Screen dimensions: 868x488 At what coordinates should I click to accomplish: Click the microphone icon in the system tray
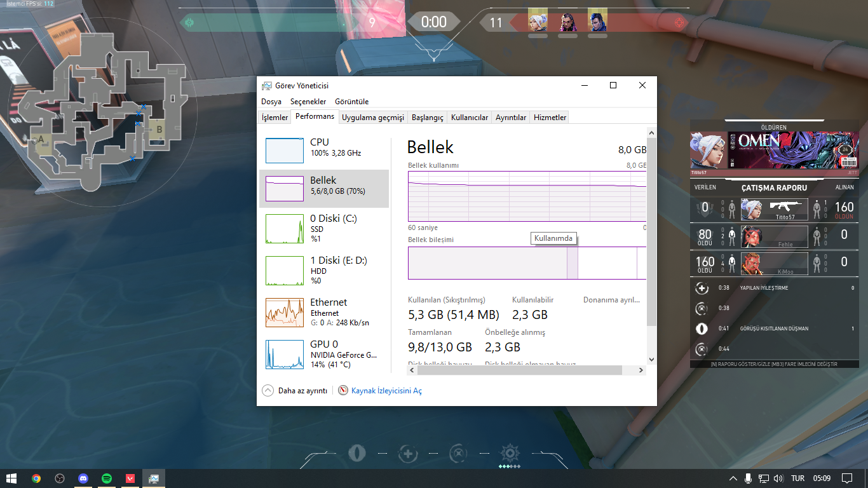[749, 478]
